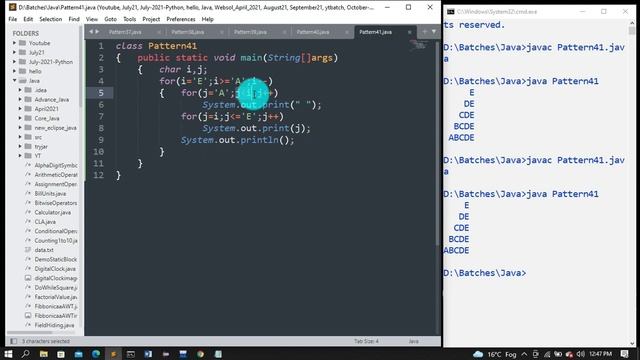Open Microsoft Word taskbar icon
Screen dimensions: 640x360
[148, 354]
